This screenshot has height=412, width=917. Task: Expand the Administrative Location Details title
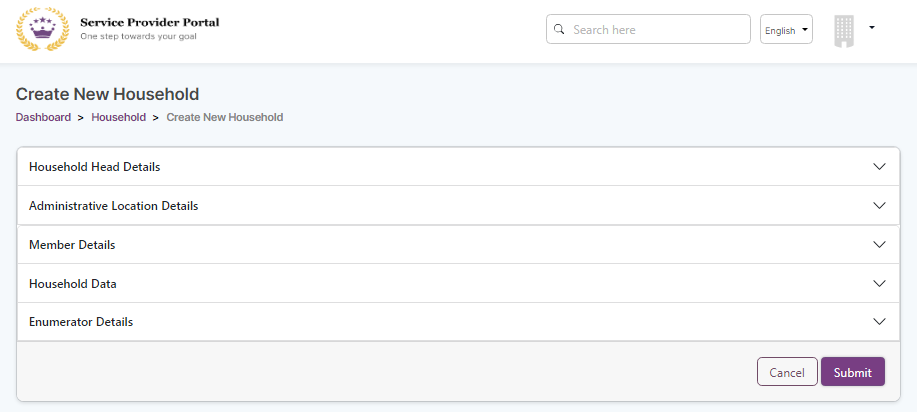coord(113,206)
